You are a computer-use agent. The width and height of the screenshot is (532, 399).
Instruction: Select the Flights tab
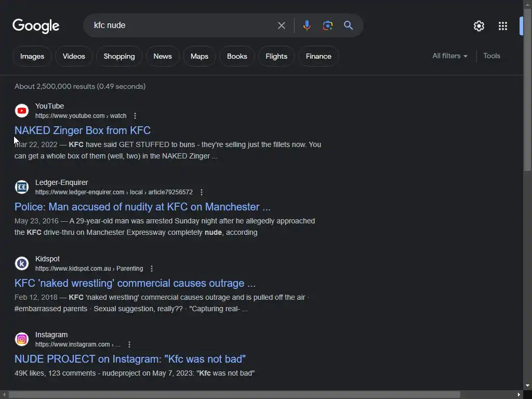276,56
